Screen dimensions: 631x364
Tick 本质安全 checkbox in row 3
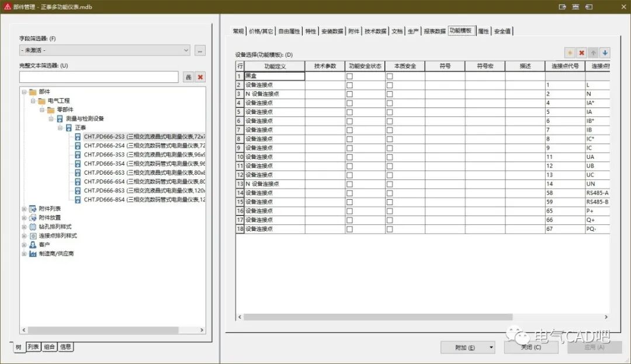coord(390,94)
